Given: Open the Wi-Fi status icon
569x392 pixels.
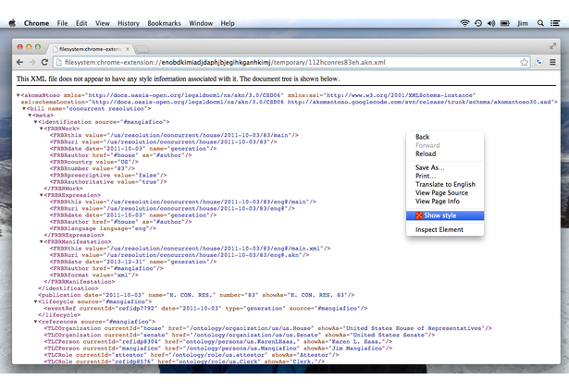Looking at the screenshot, I should (464, 23).
